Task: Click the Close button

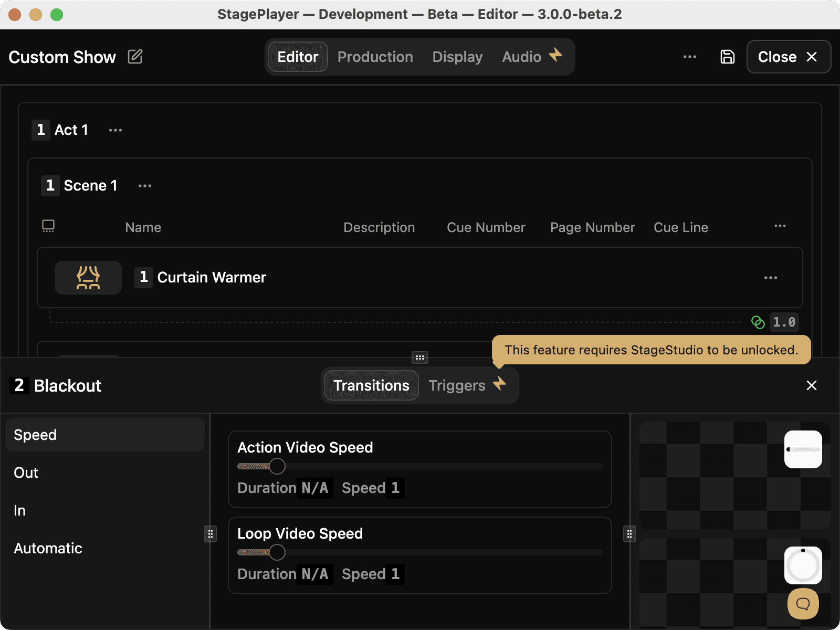Action: [789, 57]
